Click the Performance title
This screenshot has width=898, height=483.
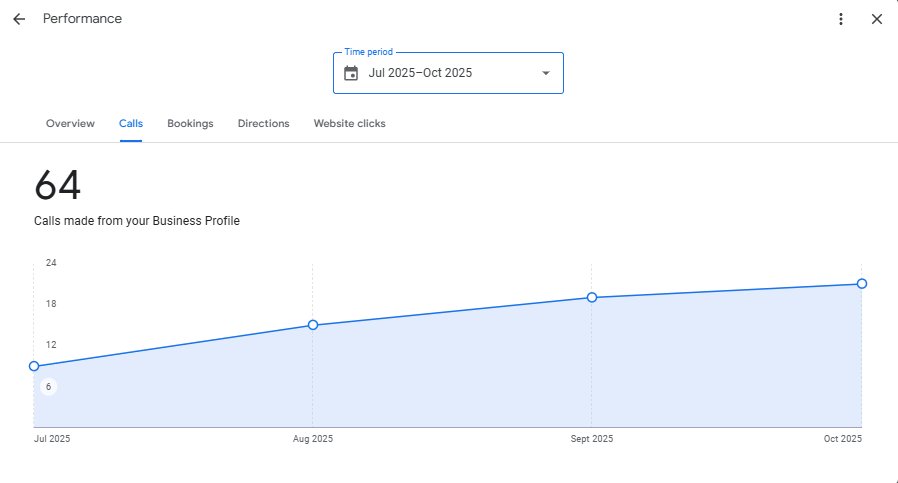pyautogui.click(x=82, y=18)
